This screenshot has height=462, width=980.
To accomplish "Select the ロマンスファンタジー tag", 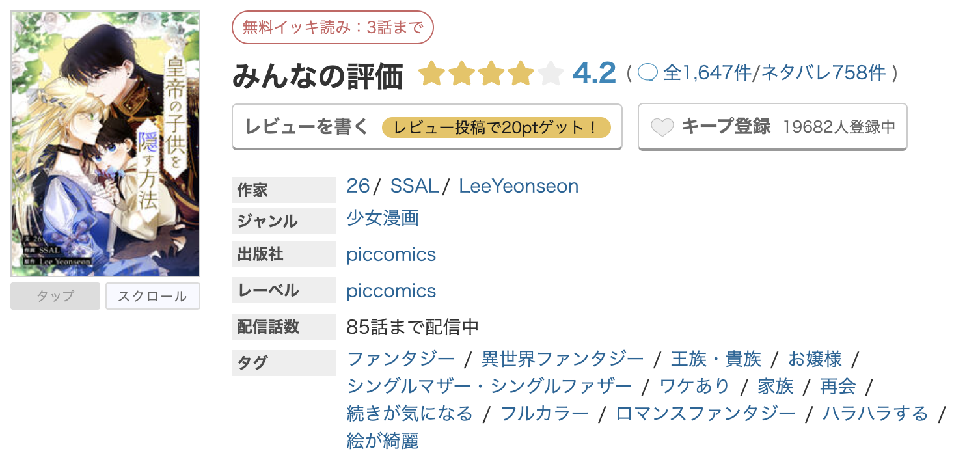I will [x=705, y=413].
